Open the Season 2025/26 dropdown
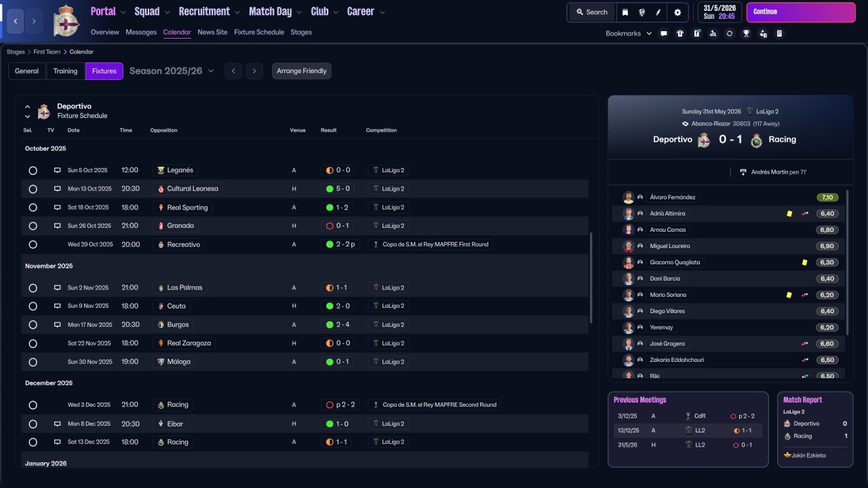This screenshot has height=488, width=868. coord(172,70)
